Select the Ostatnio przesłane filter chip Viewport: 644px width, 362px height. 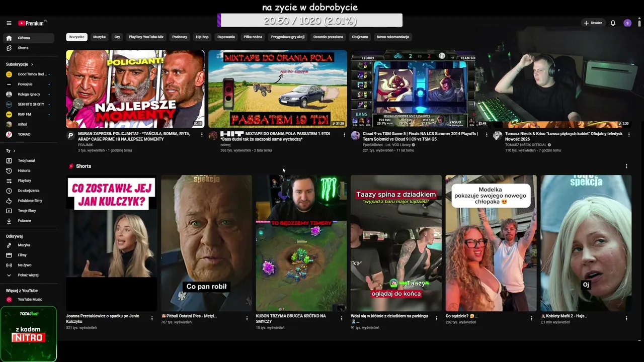[328, 37]
